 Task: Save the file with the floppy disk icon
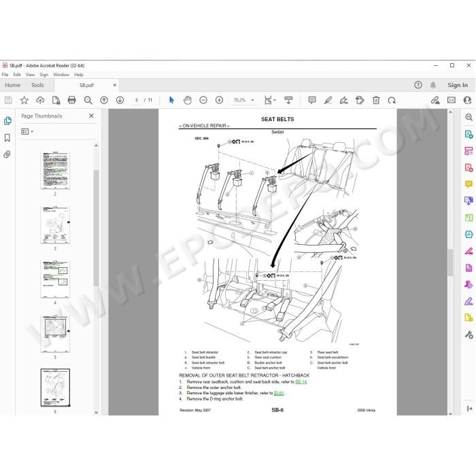(8, 100)
